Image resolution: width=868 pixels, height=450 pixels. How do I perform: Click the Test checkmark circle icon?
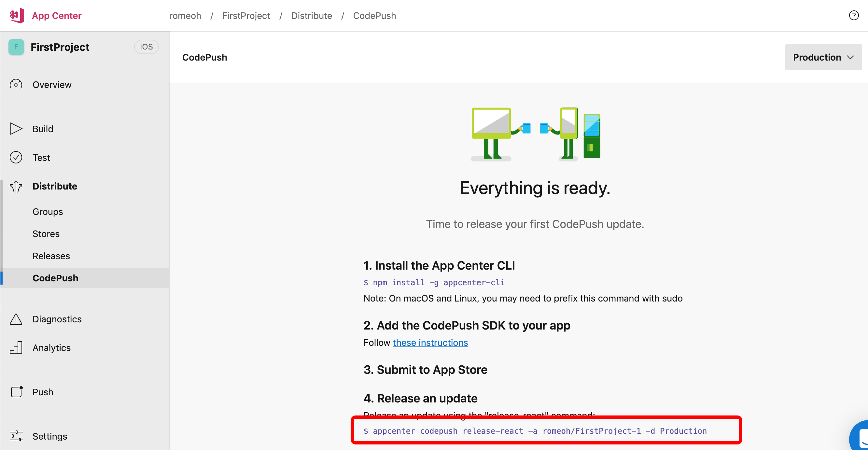pyautogui.click(x=16, y=157)
